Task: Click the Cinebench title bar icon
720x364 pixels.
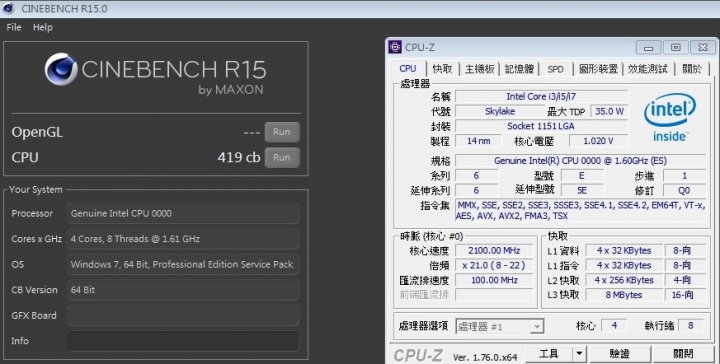Action: [9, 8]
